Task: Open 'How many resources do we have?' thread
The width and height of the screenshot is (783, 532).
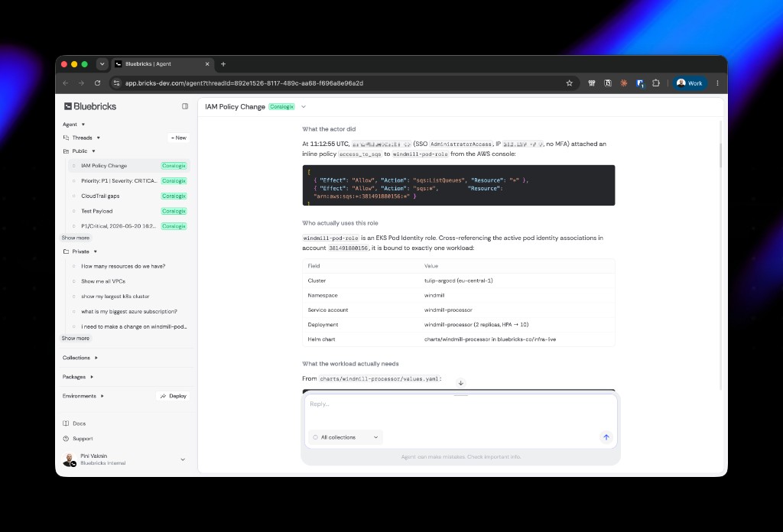Action: tap(128, 266)
